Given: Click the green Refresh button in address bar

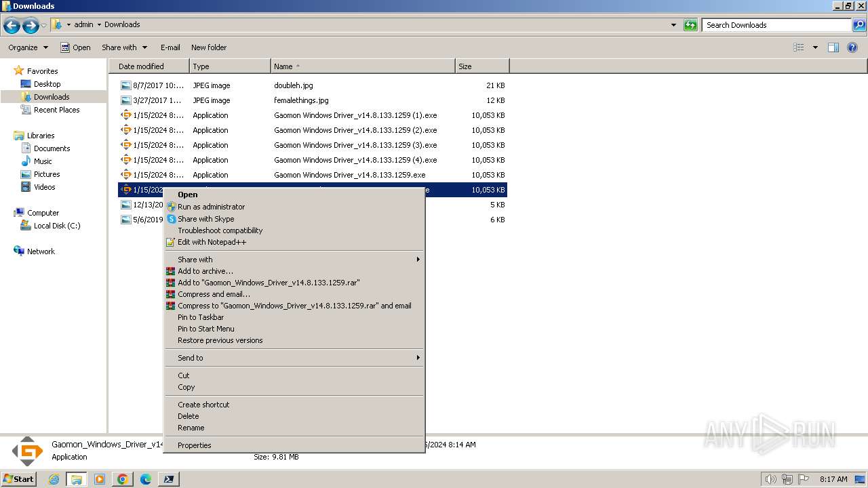Looking at the screenshot, I should (x=690, y=25).
